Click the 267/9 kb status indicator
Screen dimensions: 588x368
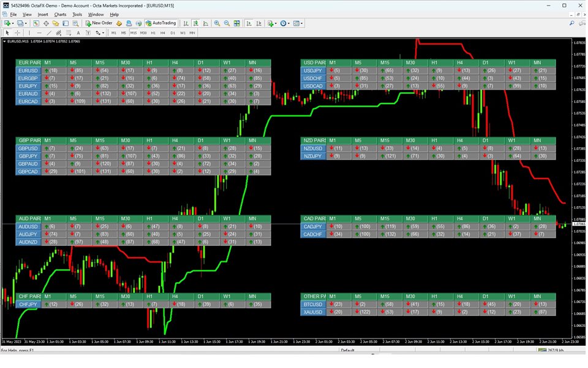pos(551,350)
